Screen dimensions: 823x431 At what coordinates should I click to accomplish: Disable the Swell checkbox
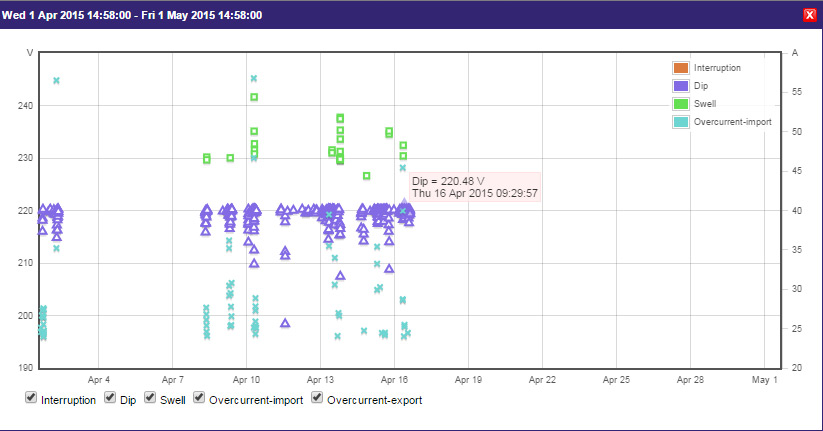pyautogui.click(x=152, y=398)
